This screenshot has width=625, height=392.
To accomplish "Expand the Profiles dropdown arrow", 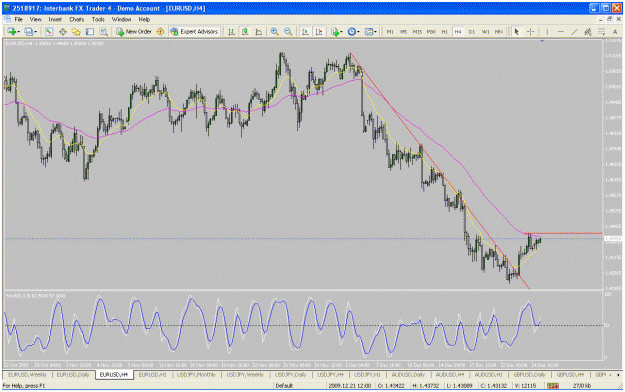I will click(35, 32).
